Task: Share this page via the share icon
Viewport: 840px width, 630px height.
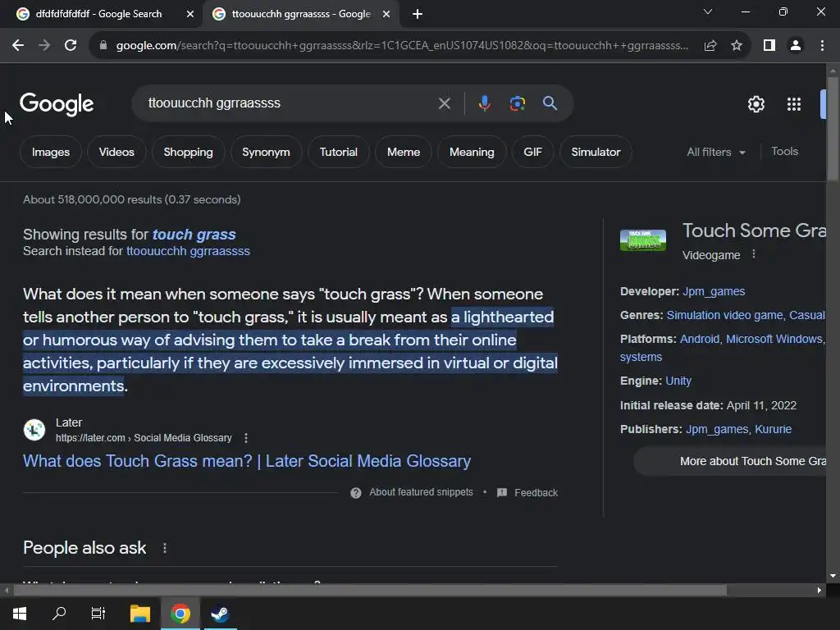Action: tap(710, 46)
